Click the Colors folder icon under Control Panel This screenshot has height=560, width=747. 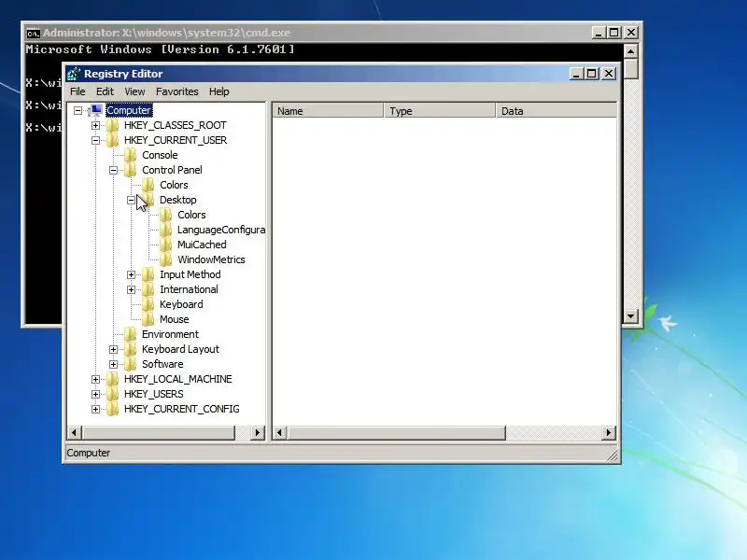tap(148, 185)
